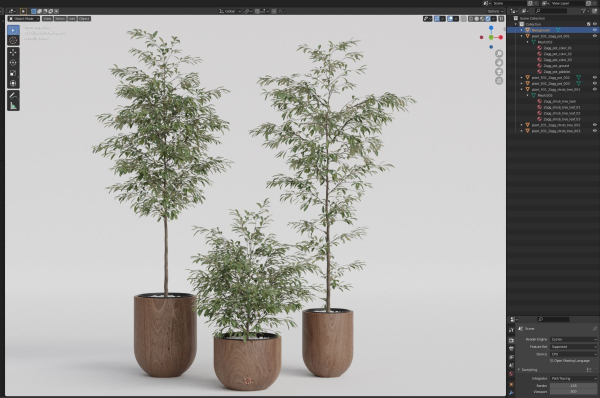Click the outliner search field
This screenshot has width=600, height=398.
(551, 11)
